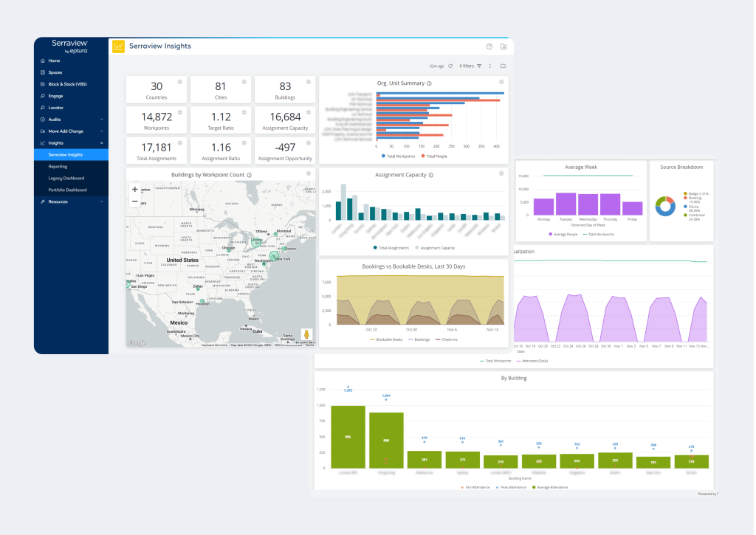Expand the Audits menu chevron
The height and width of the screenshot is (535, 756).
coord(101,120)
